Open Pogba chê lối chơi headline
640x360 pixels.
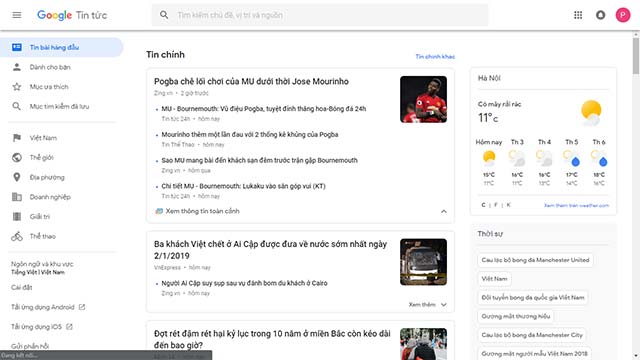(x=251, y=81)
